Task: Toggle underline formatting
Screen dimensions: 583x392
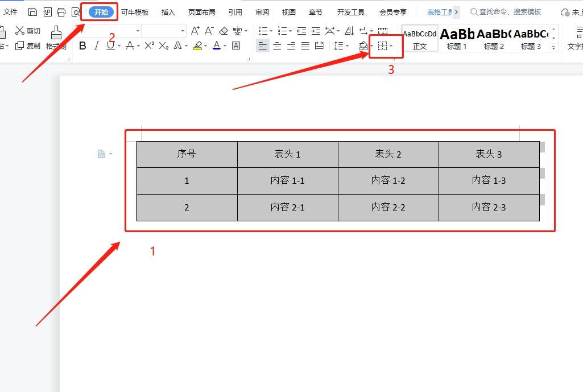Action: [110, 46]
